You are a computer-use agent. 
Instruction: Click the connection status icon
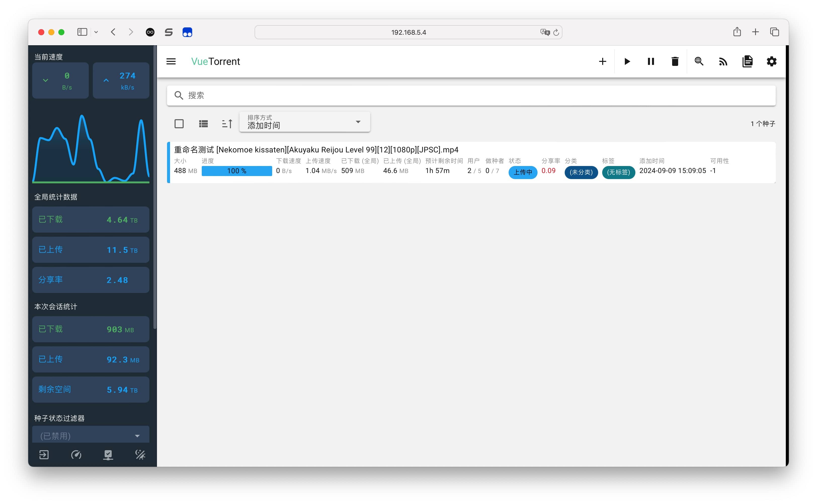[108, 455]
